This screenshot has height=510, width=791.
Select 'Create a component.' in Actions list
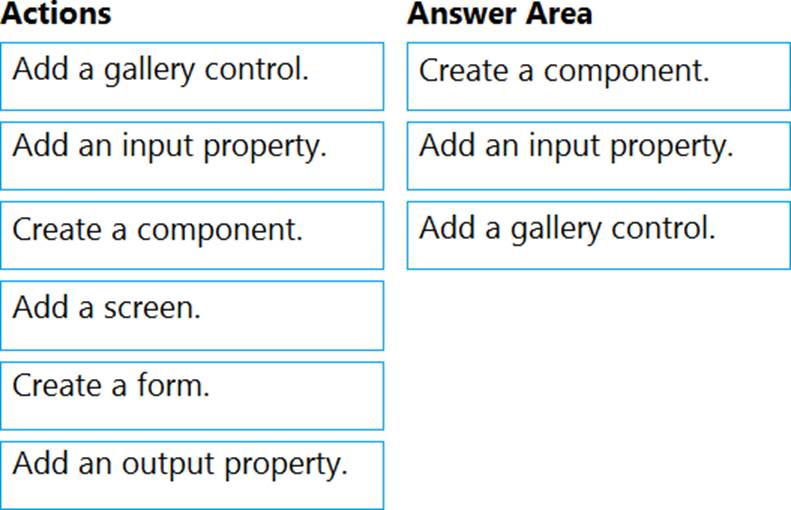pos(192,236)
